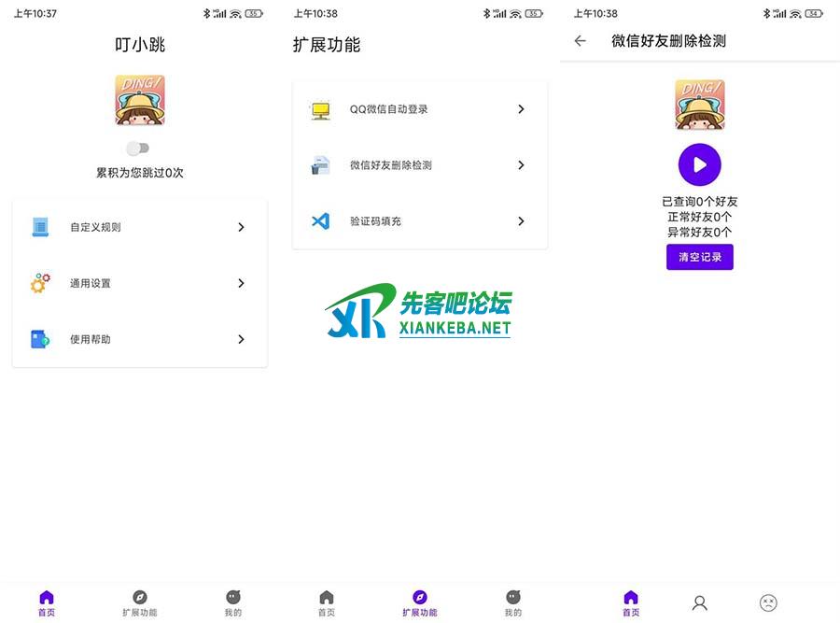
Task: Click the monitor icon for QQ微信自动登录
Action: click(320, 109)
